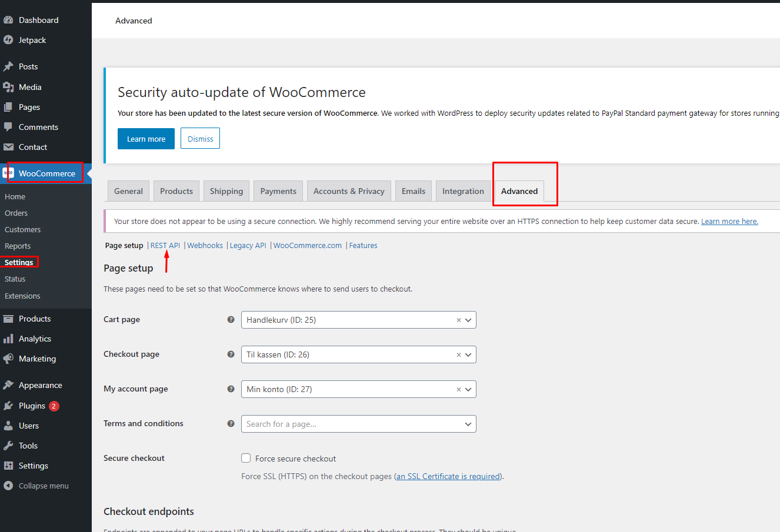Click Collapse menu in sidebar
Image resolution: width=780 pixels, height=532 pixels.
[44, 486]
